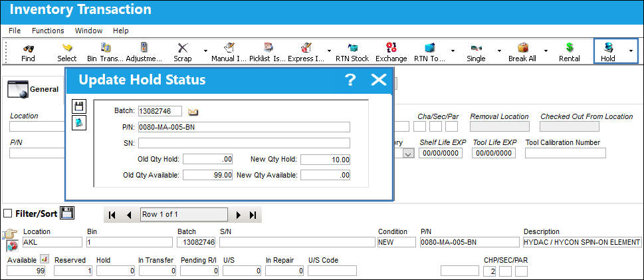
Task: Click the Find binoculars toolbar icon
Action: (28, 48)
